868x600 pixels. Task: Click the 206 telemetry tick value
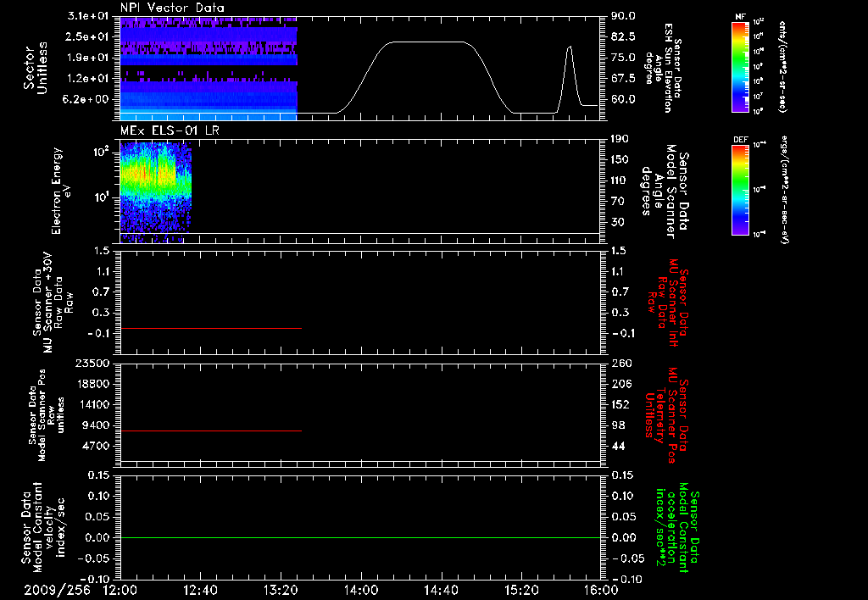[x=620, y=384]
